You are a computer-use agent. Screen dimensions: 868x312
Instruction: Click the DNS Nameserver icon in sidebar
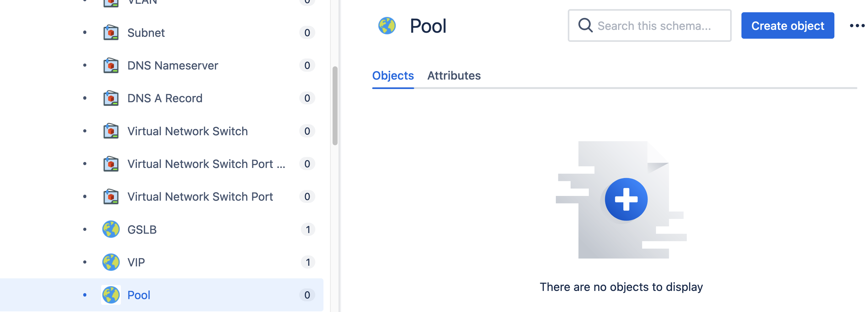point(111,65)
